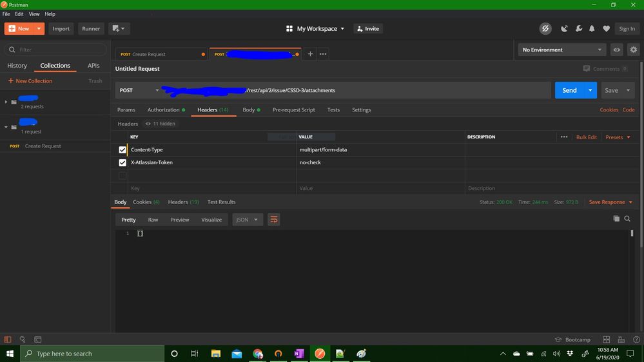Show the 11 hidden headers
This screenshot has height=362, width=644.
160,124
